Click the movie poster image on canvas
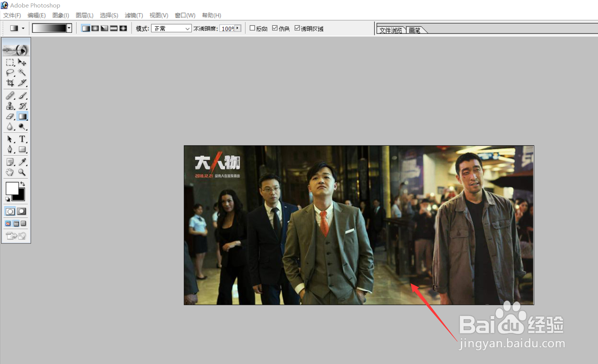This screenshot has height=364, width=598. (x=359, y=225)
